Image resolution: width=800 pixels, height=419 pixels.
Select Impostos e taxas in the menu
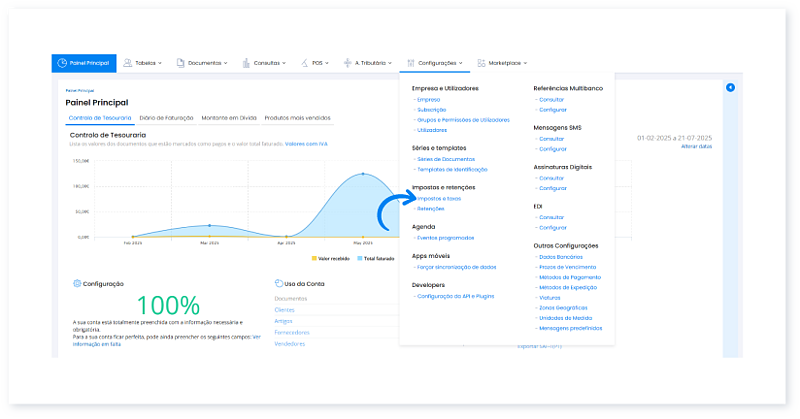click(x=440, y=198)
